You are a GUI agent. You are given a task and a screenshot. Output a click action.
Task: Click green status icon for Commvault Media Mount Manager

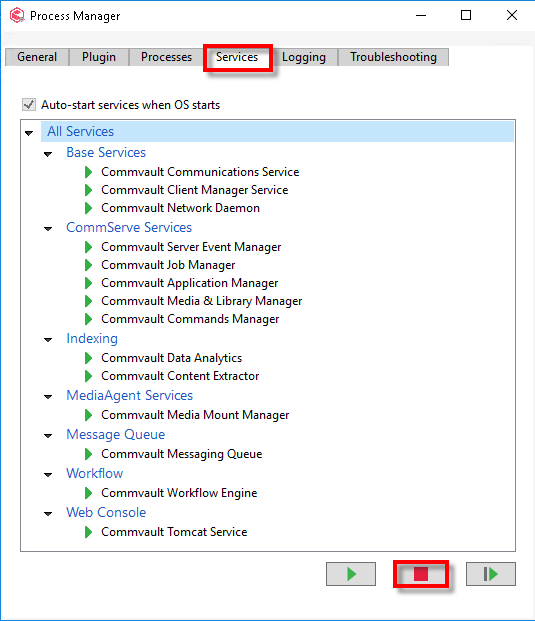pyautogui.click(x=89, y=415)
